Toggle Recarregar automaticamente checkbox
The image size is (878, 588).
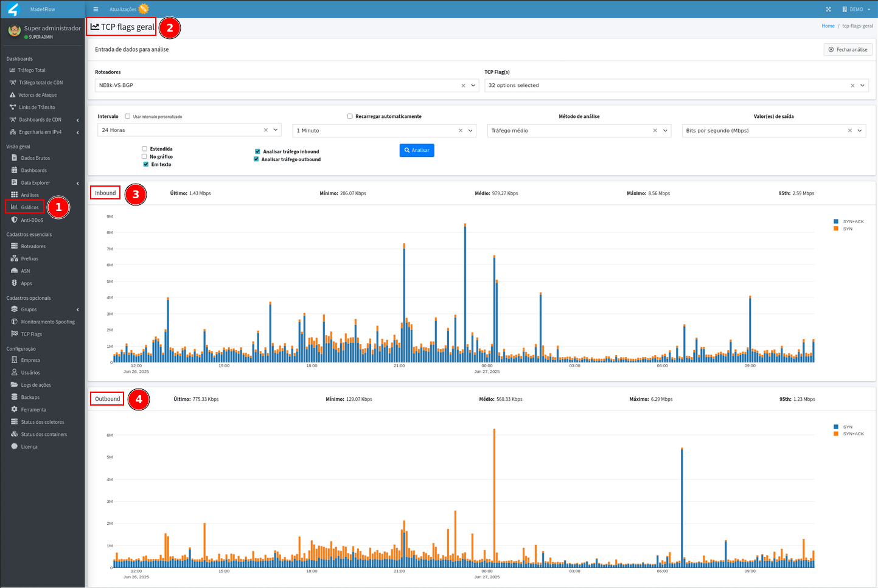(350, 116)
